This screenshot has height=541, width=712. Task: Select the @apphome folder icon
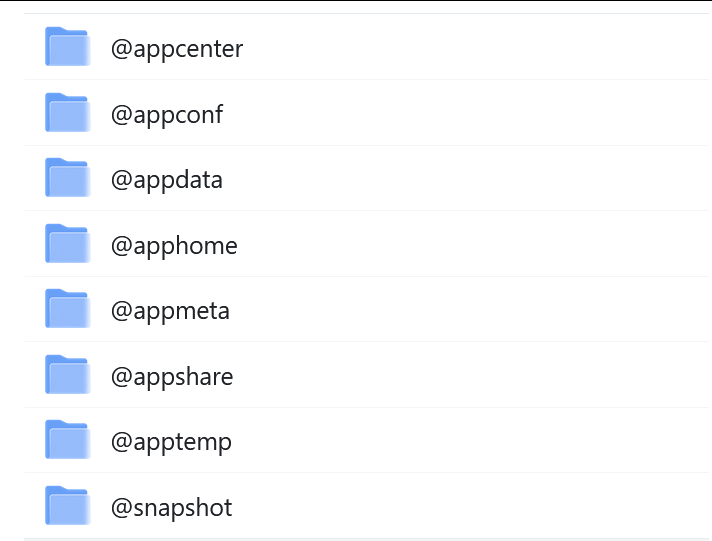coord(67,243)
